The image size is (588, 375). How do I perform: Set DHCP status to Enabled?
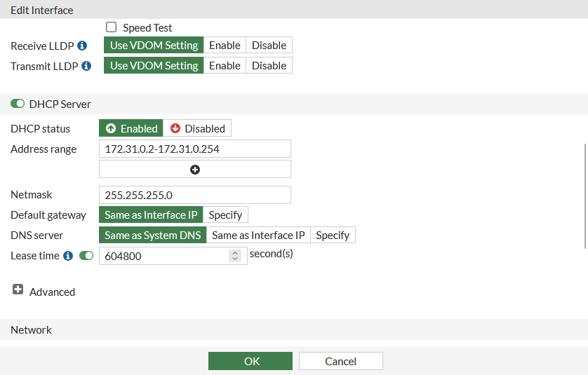point(131,128)
